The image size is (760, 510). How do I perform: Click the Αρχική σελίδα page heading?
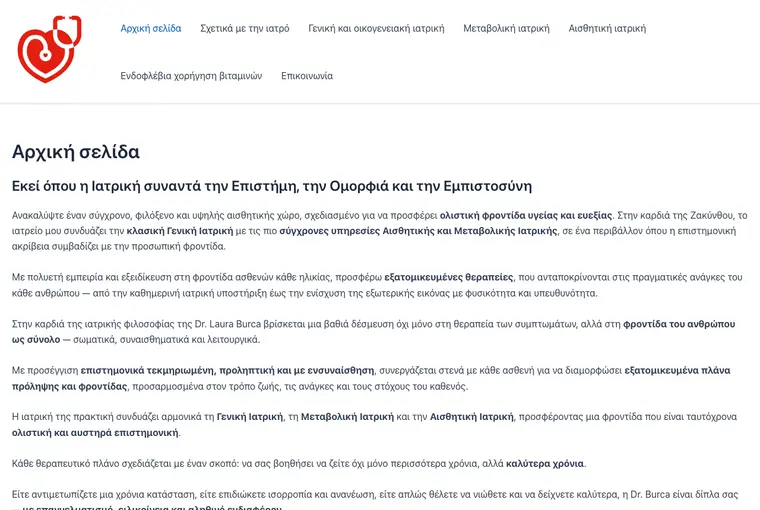pyautogui.click(x=76, y=152)
